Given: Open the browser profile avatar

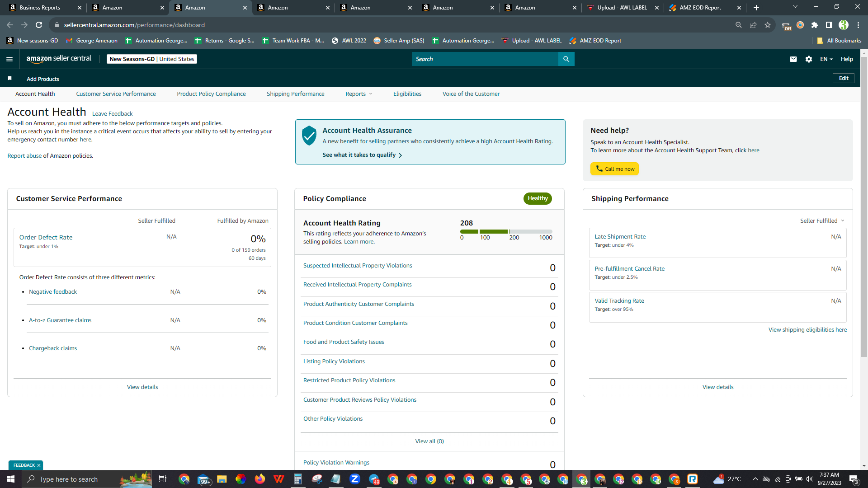Looking at the screenshot, I should tap(844, 25).
